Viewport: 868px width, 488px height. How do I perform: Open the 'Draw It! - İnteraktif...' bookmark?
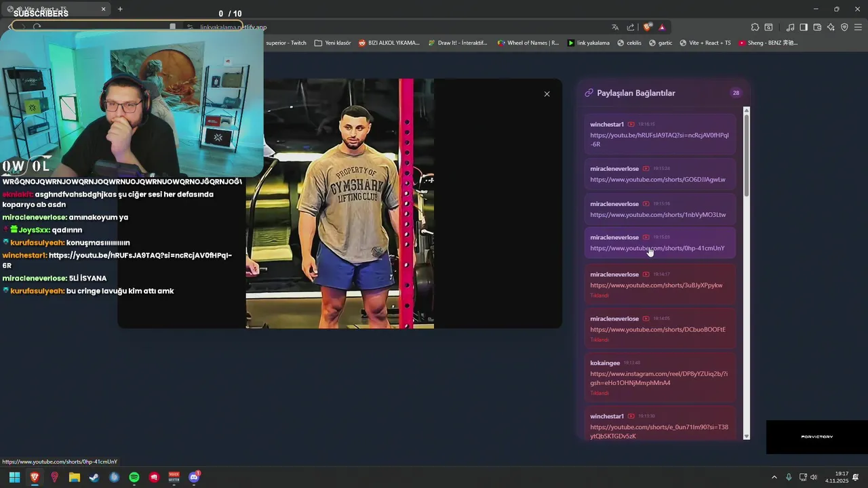[x=457, y=43]
